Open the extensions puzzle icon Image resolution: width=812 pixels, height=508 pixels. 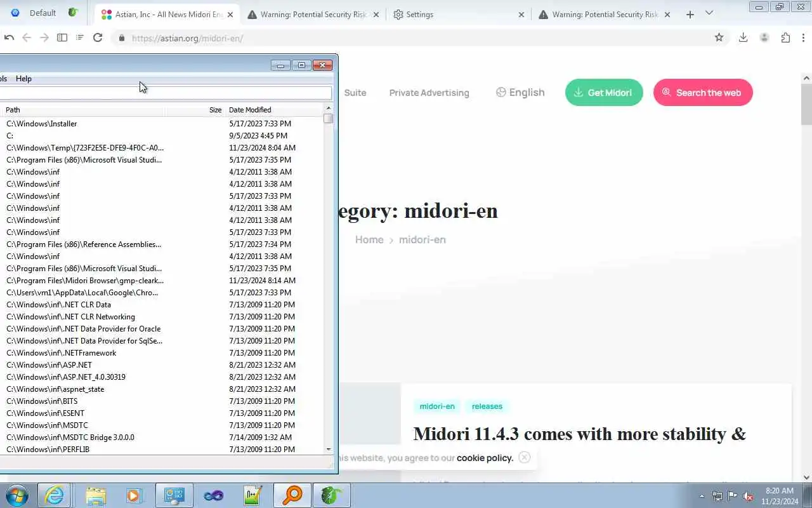785,38
